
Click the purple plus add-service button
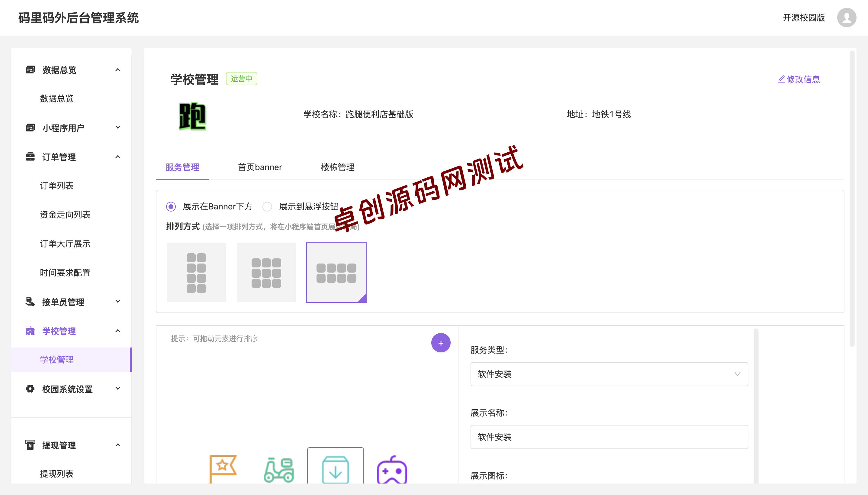tap(441, 343)
